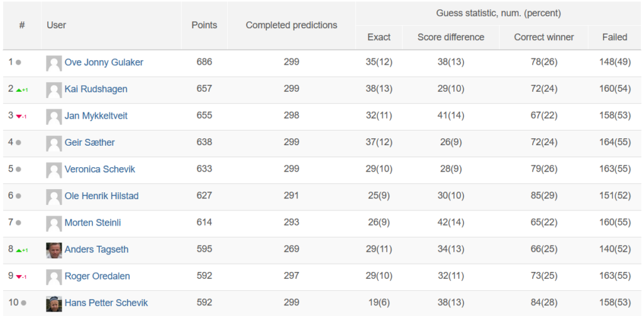This screenshot has height=316, width=644.
Task: Click the red down arrow at rank 9
Action: tap(18, 276)
